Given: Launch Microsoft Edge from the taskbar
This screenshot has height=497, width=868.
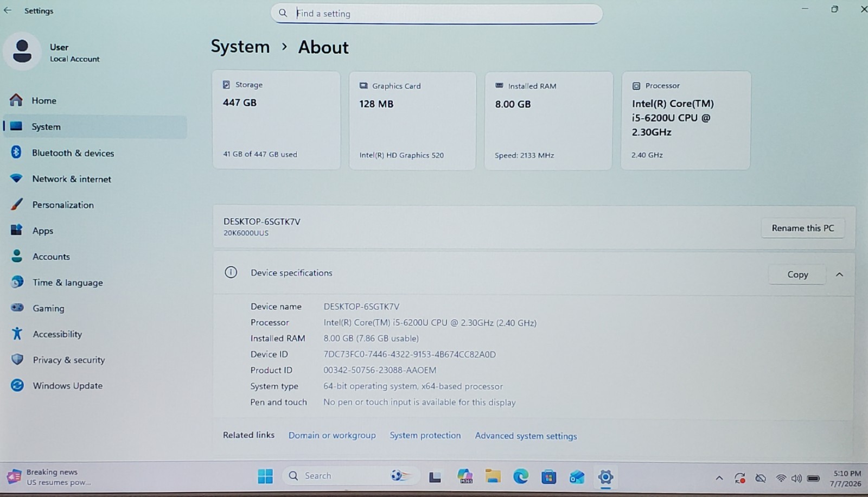Looking at the screenshot, I should coord(521,476).
